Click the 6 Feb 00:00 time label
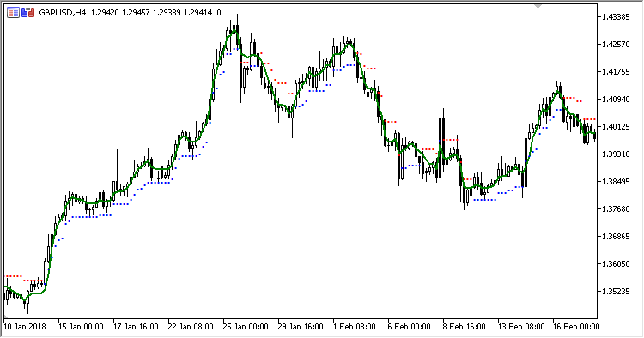Image resolution: width=644 pixels, height=338 pixels. [409, 327]
